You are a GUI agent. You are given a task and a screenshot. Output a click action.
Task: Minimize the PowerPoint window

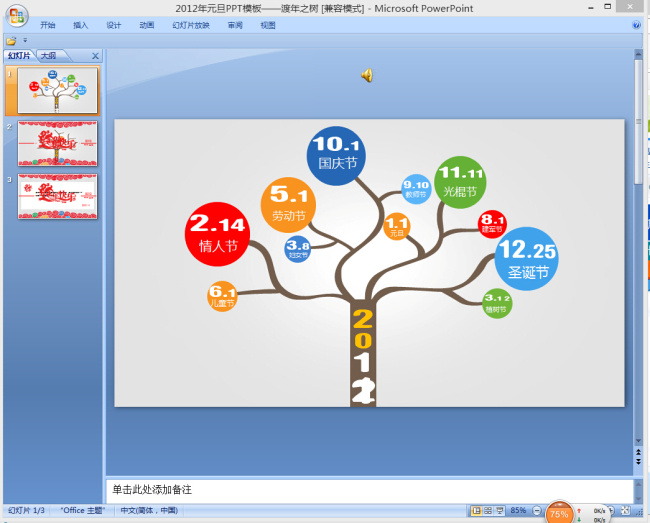tap(591, 7)
